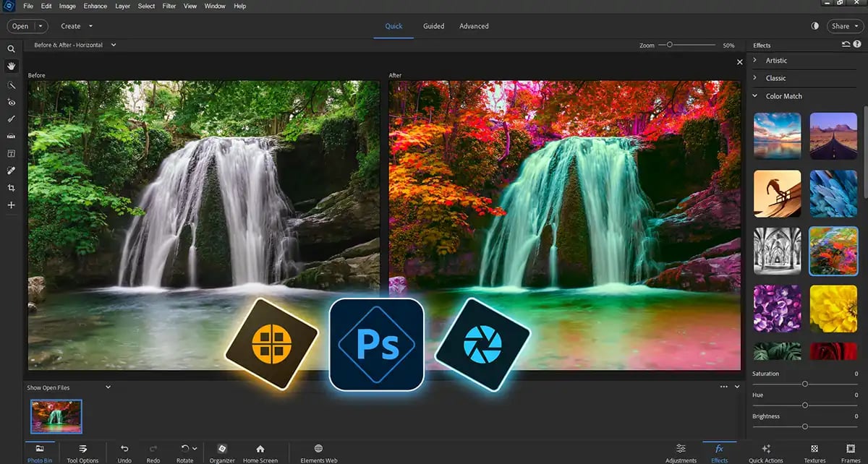This screenshot has height=464, width=868.
Task: Open the Create dropdown
Action: point(76,26)
